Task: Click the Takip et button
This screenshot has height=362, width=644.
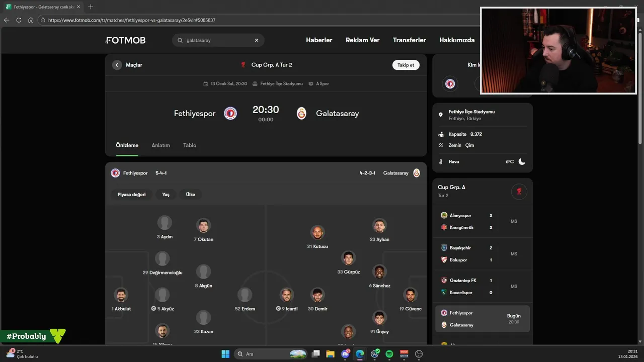Action: [406, 65]
